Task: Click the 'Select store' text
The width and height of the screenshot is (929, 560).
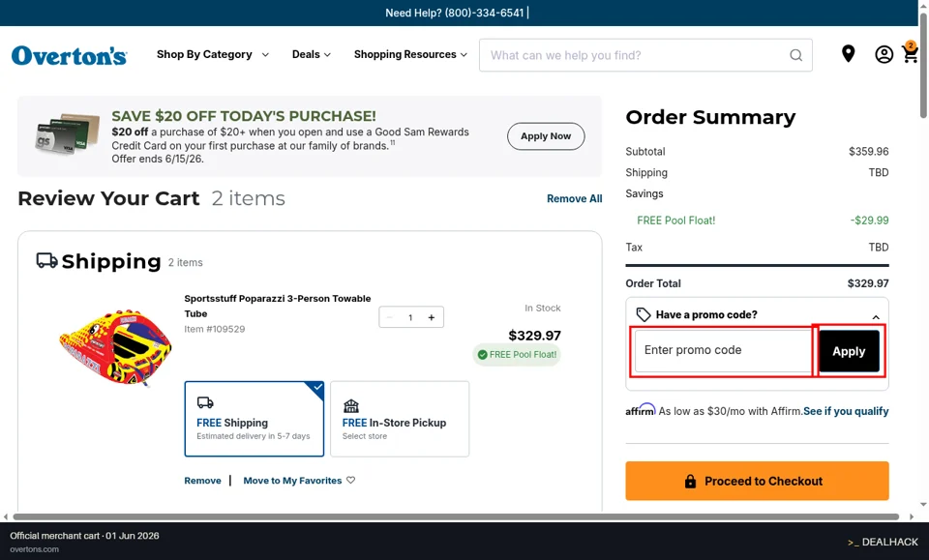Action: click(365, 436)
